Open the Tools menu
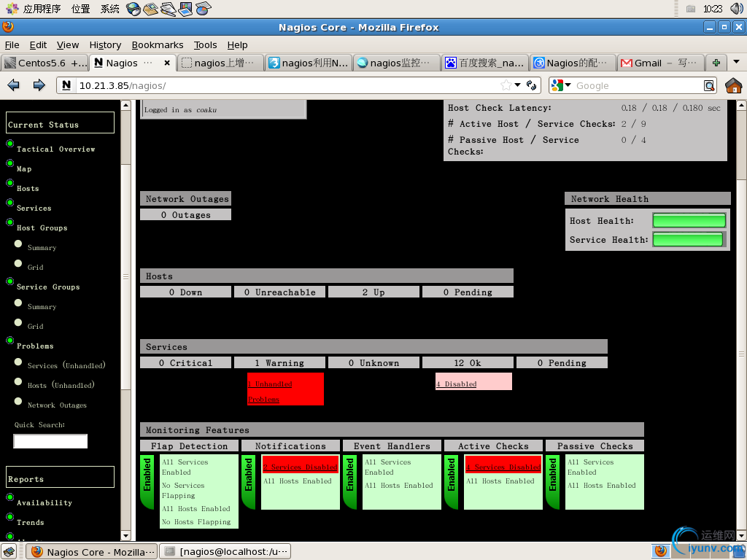Screen dimensions: 747x560 click(x=205, y=44)
